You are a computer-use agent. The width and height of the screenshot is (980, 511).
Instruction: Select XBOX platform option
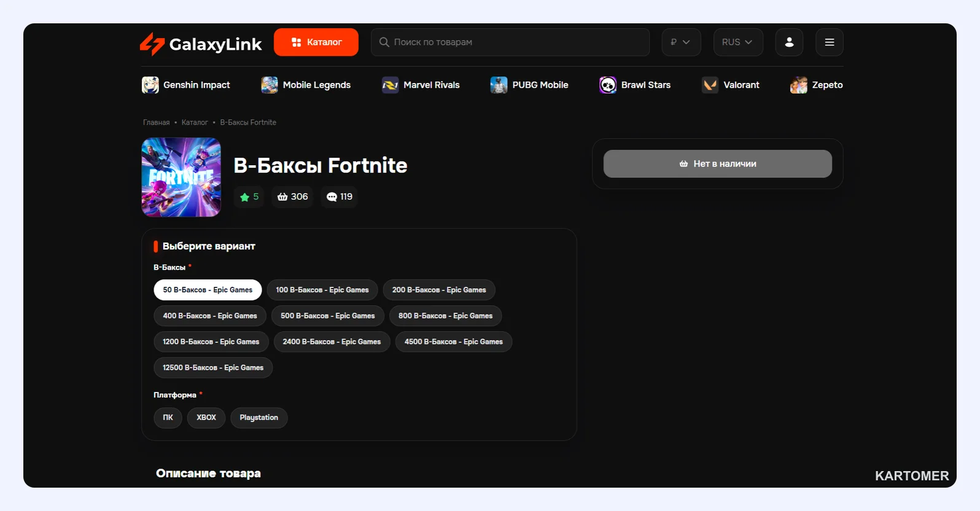(206, 418)
